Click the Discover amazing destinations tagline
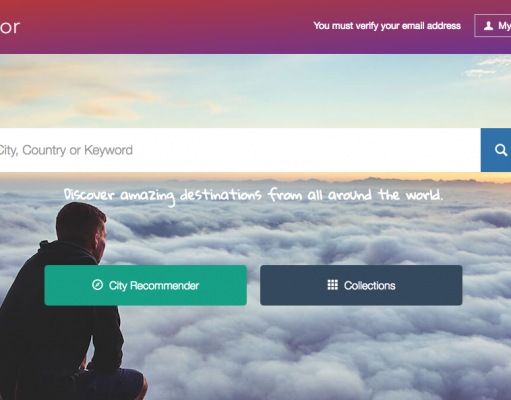The image size is (511, 400). click(x=253, y=195)
